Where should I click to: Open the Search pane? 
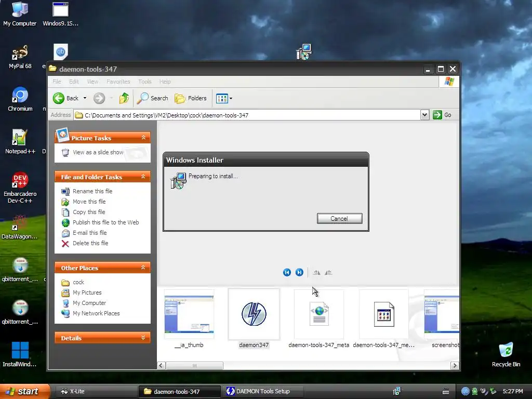point(153,98)
